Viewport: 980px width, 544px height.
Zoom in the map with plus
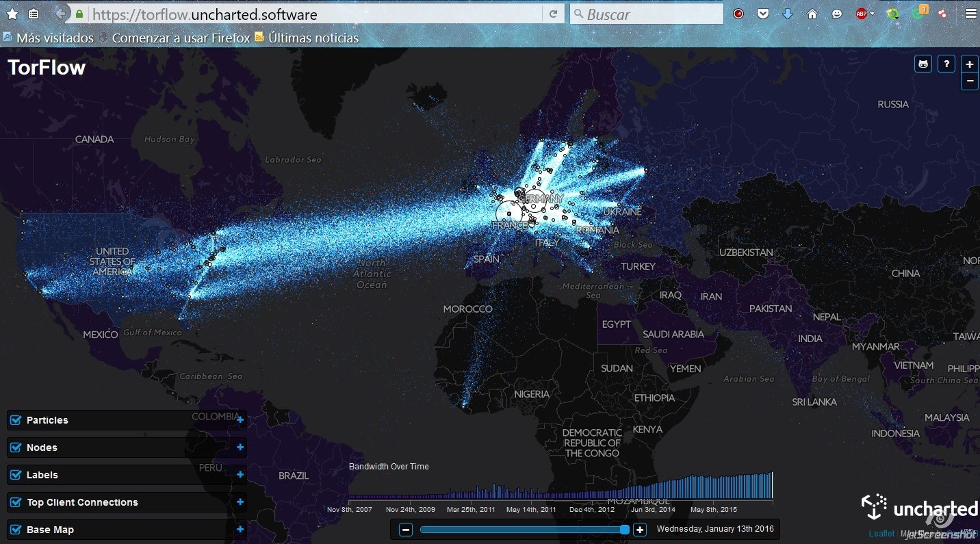click(x=970, y=64)
